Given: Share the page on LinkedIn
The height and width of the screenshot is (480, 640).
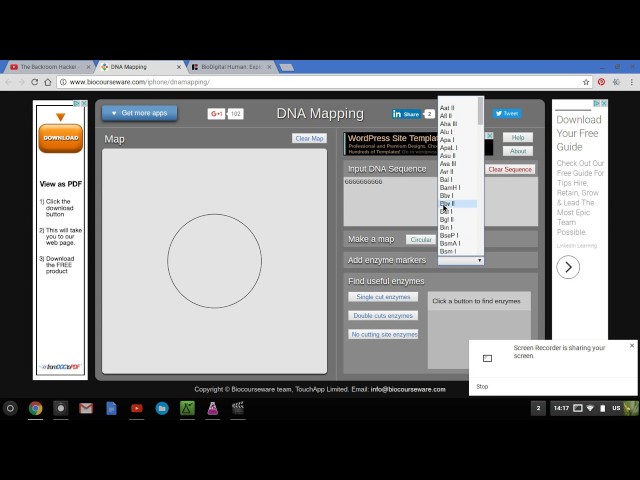Looking at the screenshot, I should tap(406, 114).
